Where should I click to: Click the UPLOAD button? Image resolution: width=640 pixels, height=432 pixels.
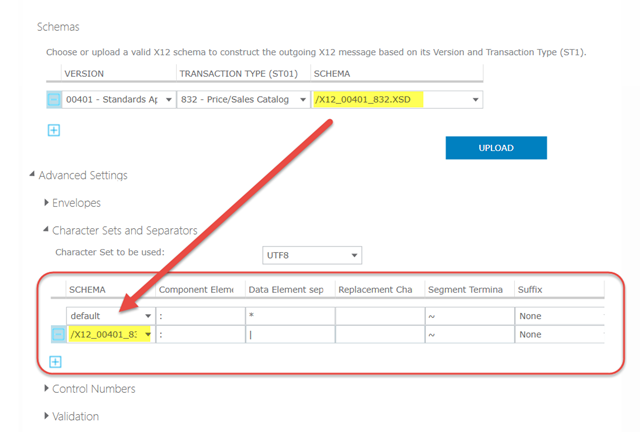point(496,148)
